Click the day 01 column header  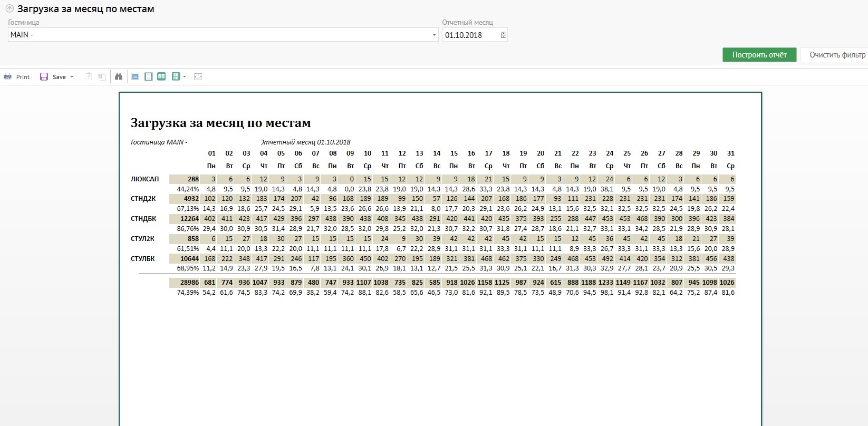[211, 153]
